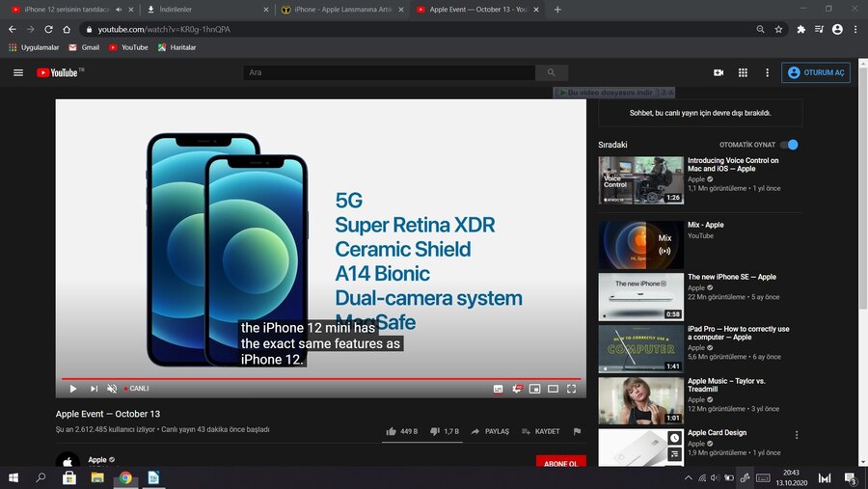Dislike the video with thumbs-down 1,7 B
The height and width of the screenshot is (489, 868).
click(x=445, y=431)
